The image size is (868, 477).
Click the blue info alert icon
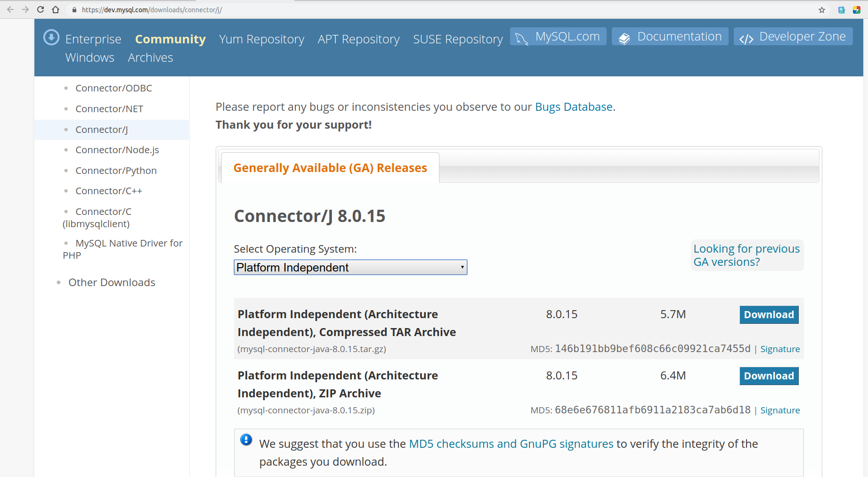[246, 440]
